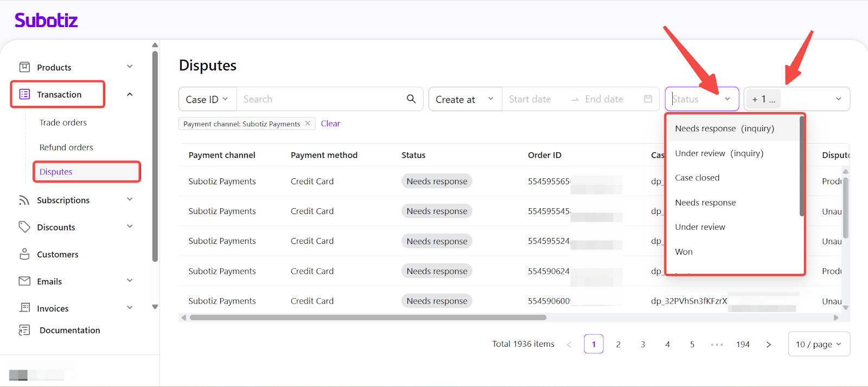Image resolution: width=868 pixels, height=387 pixels.
Task: Collapse the Transaction menu chevron
Action: coord(130,94)
